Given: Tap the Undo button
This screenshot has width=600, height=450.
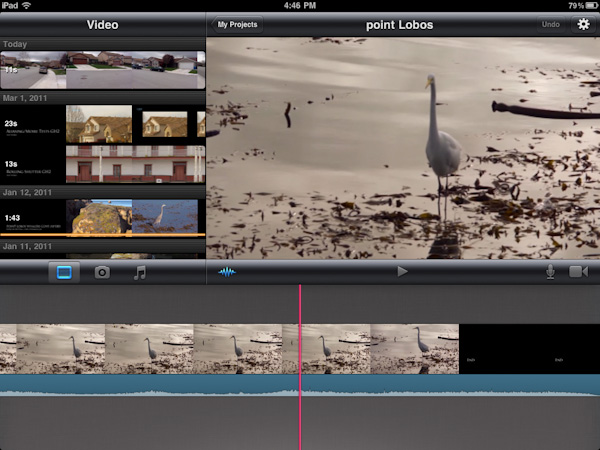Looking at the screenshot, I should point(551,24).
